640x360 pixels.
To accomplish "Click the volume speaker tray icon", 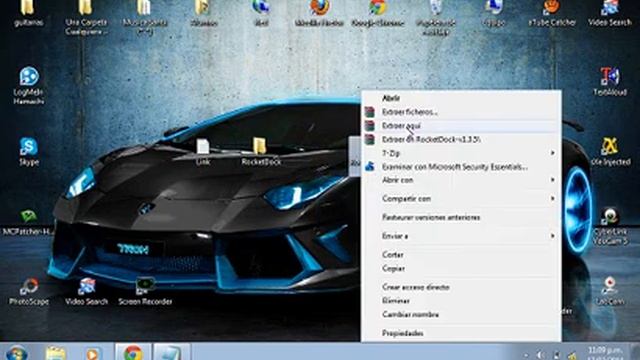I will coord(540,355).
